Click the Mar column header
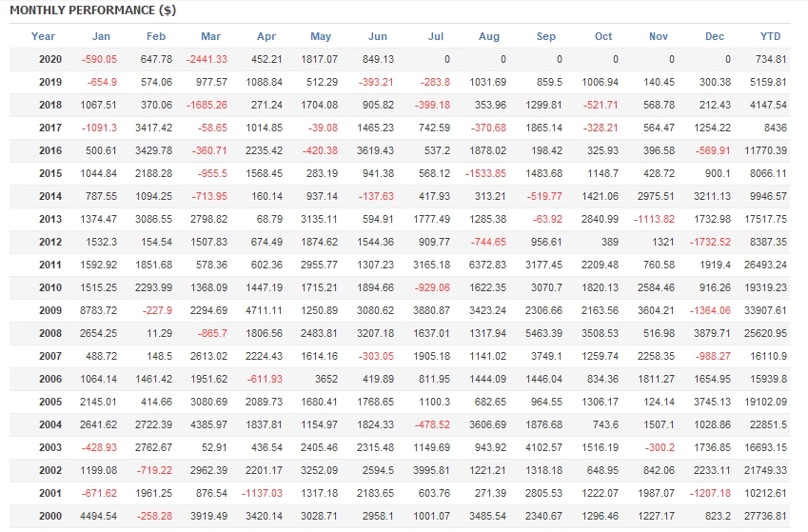808x532 pixels. coord(210,36)
